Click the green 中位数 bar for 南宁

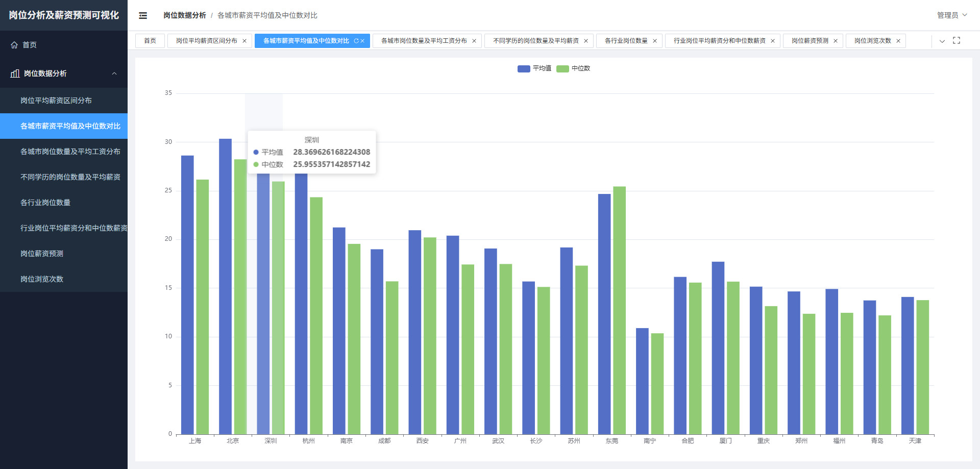point(657,384)
